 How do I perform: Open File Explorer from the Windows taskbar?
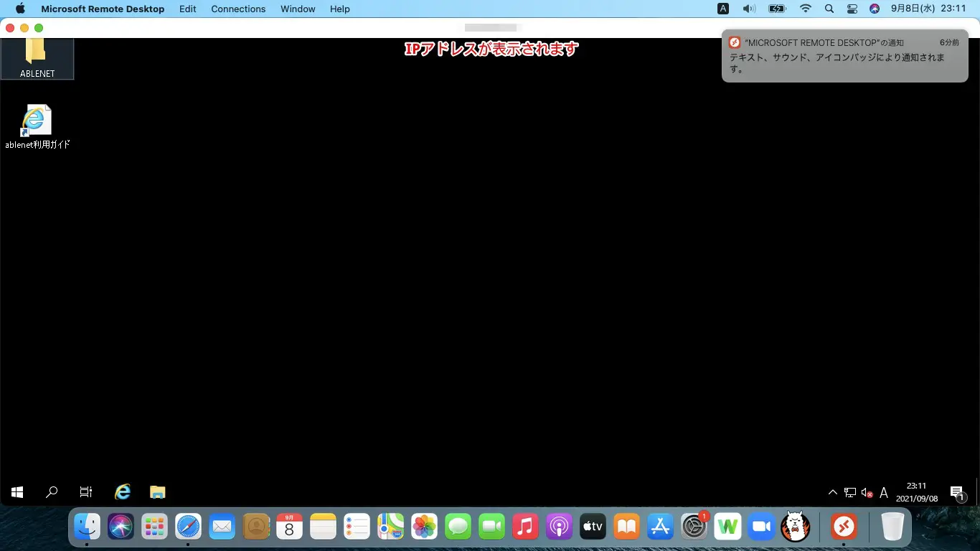coord(158,492)
